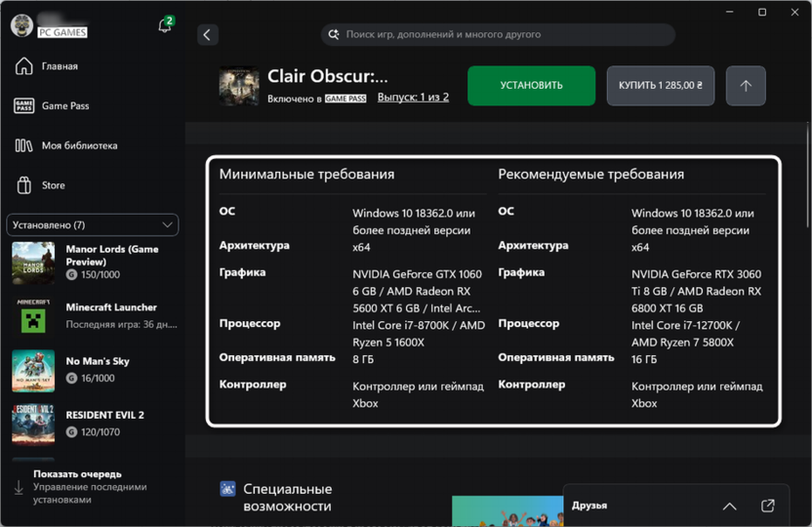This screenshot has width=812, height=527.
Task: Open Показать очередь downloads queue
Action: tap(78, 474)
